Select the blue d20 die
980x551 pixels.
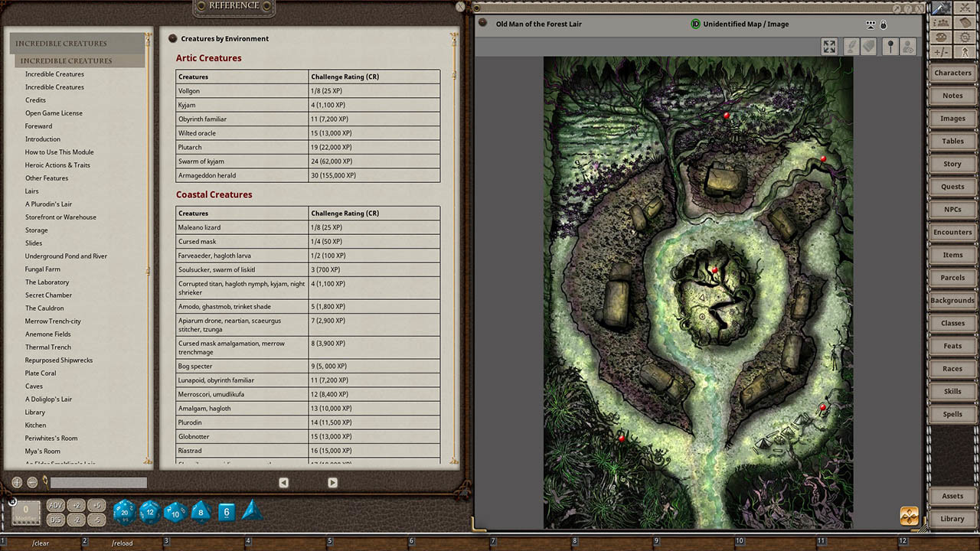coord(122,513)
